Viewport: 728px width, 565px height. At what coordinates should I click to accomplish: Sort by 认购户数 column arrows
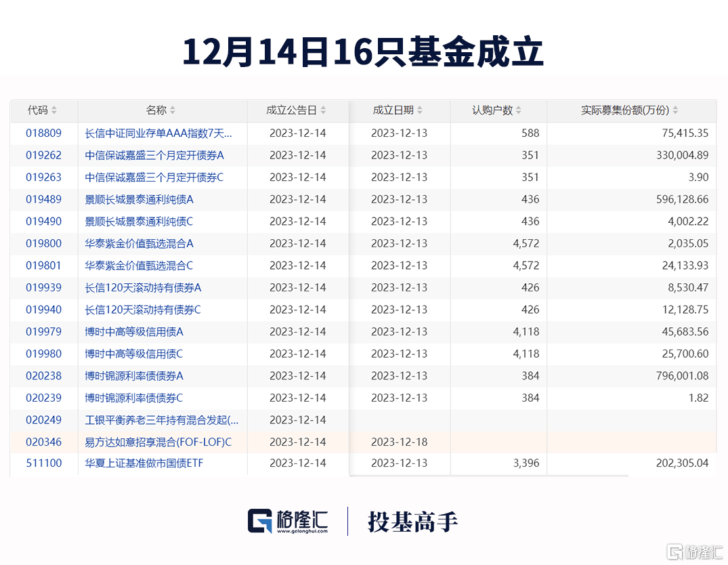[519, 110]
